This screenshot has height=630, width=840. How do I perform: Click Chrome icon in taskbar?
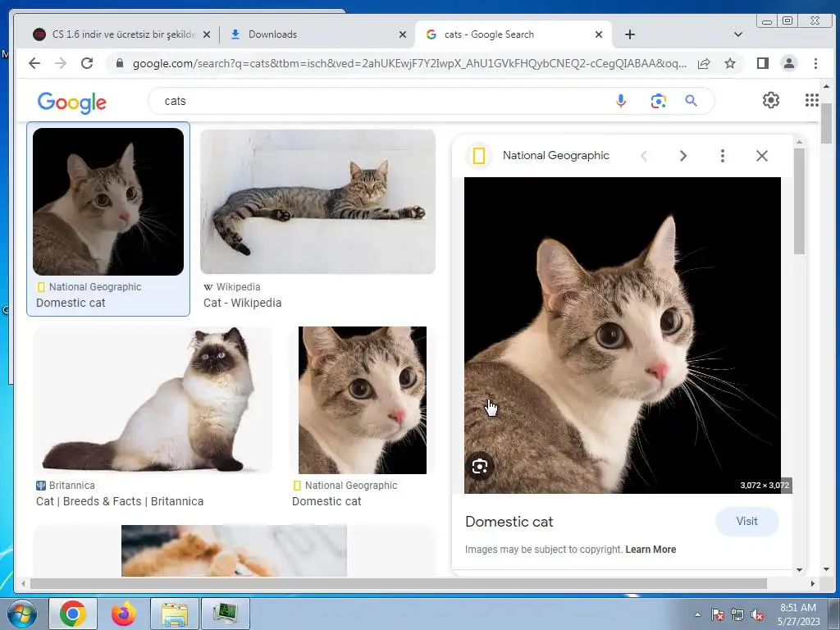click(x=73, y=614)
